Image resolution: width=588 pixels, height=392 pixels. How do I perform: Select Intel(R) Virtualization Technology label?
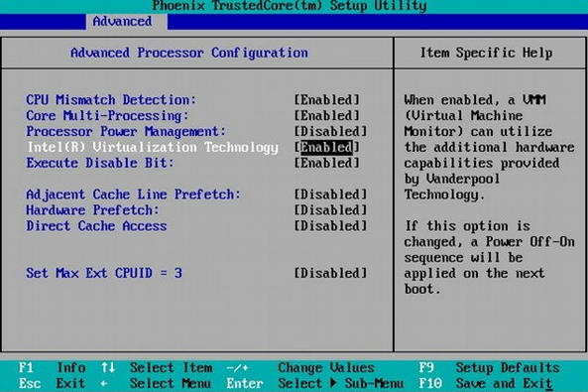(153, 148)
